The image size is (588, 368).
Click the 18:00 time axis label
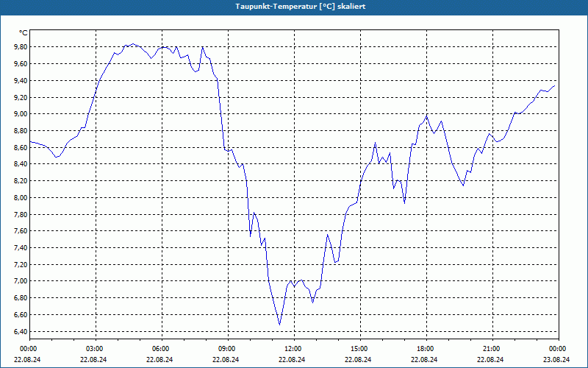click(427, 349)
